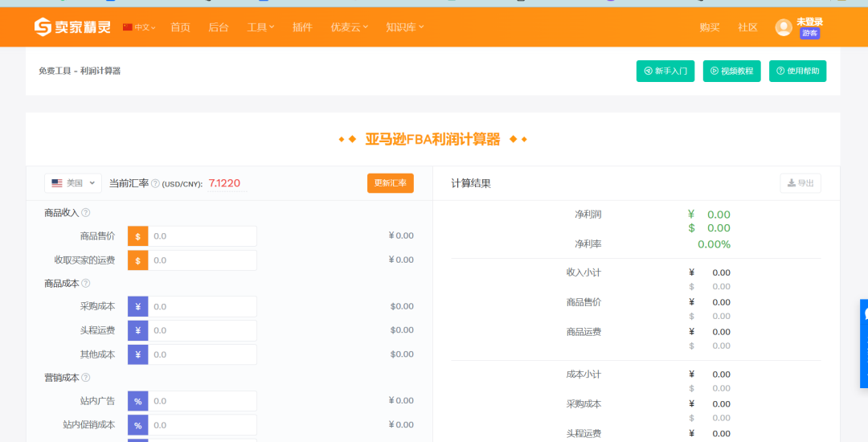The height and width of the screenshot is (442, 868).
Task: Click the help icon next to 当前汇率
Action: click(x=156, y=183)
